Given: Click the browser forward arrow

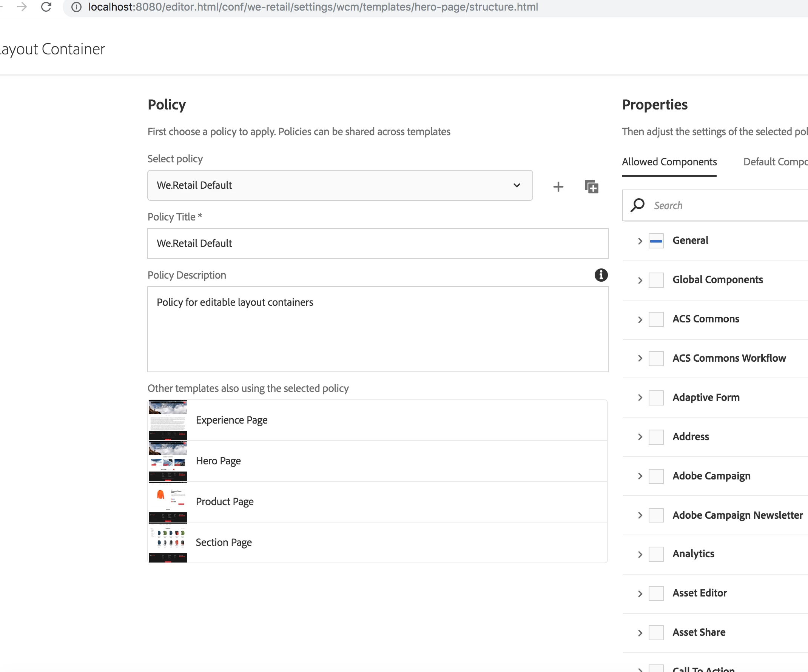Looking at the screenshot, I should [22, 7].
